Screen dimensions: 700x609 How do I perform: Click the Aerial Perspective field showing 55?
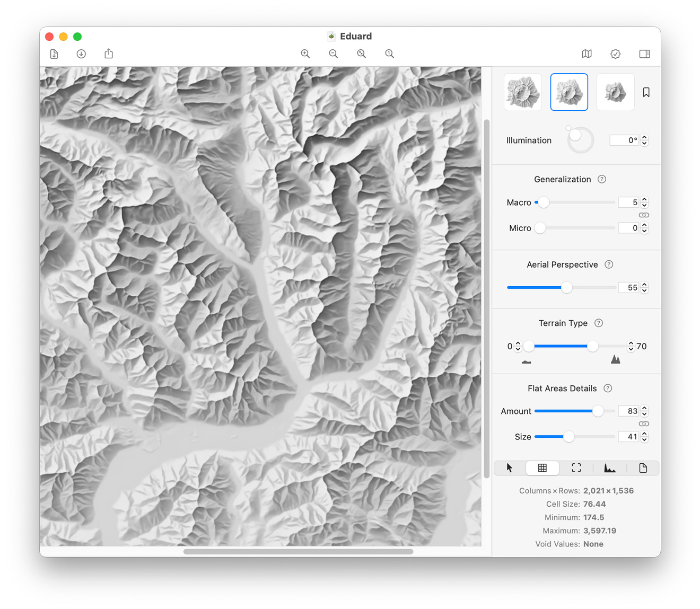[628, 288]
